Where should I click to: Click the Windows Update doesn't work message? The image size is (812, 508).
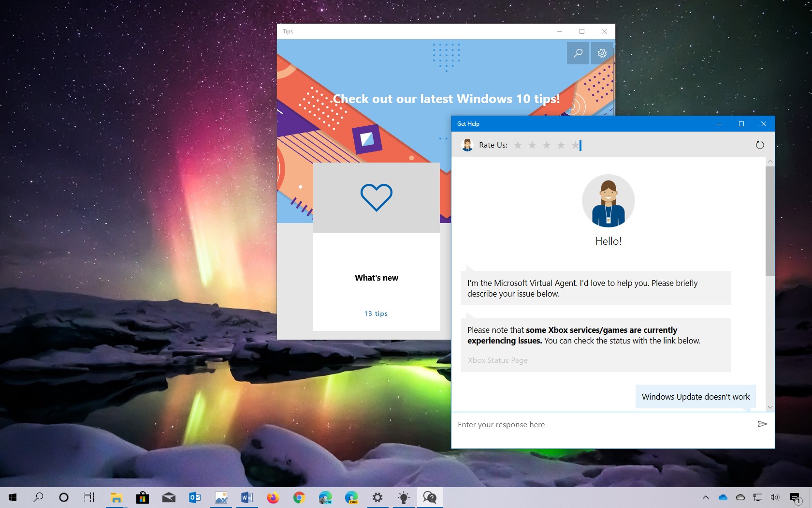(x=696, y=397)
